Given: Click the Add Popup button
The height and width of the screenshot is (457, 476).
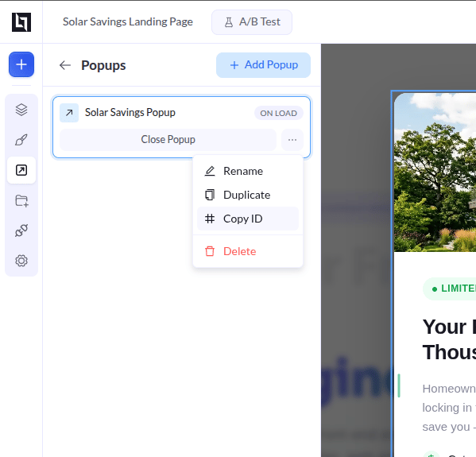Looking at the screenshot, I should tap(263, 65).
